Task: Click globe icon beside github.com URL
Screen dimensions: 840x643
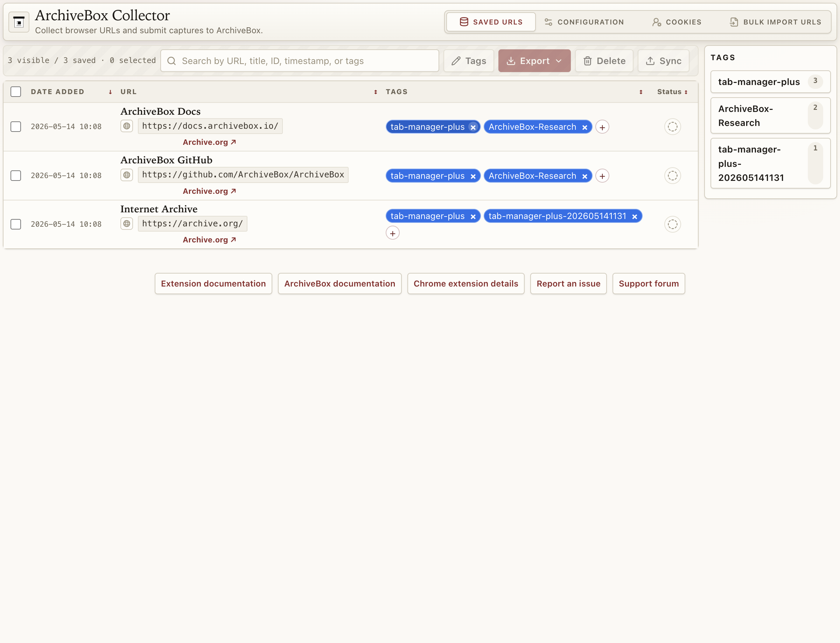Action: [127, 175]
